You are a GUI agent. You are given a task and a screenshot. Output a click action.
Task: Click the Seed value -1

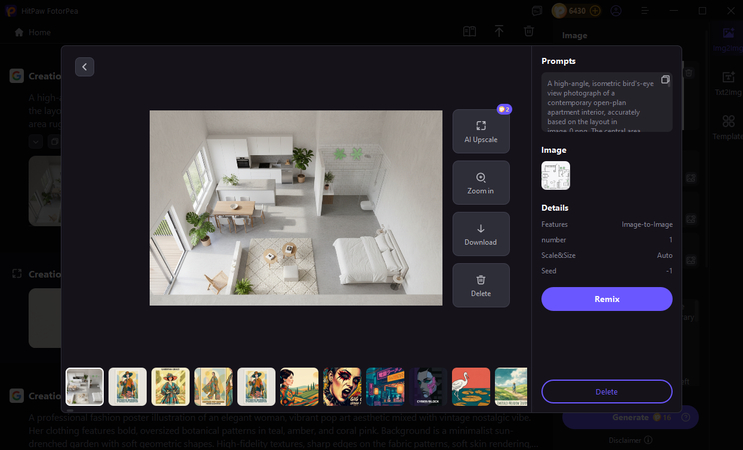pos(669,271)
